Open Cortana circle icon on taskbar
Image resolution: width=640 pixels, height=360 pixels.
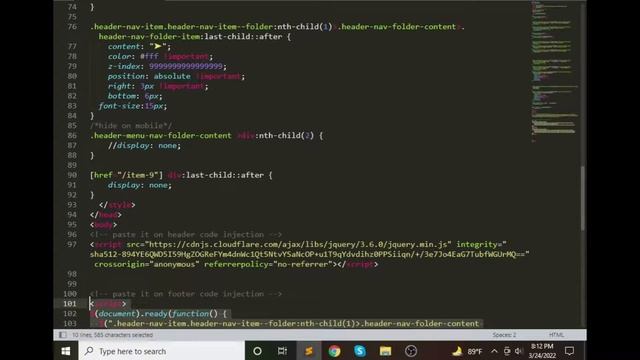(x=257, y=351)
